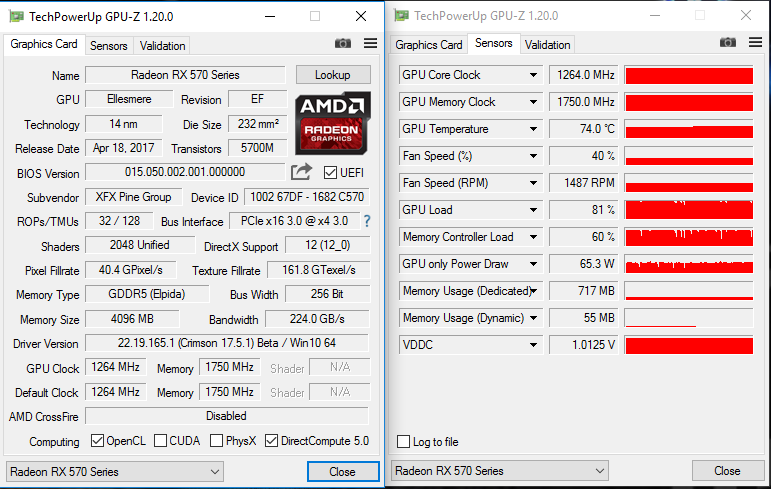Click the Lookup button
Viewport: 771px width, 489px height.
click(x=333, y=75)
